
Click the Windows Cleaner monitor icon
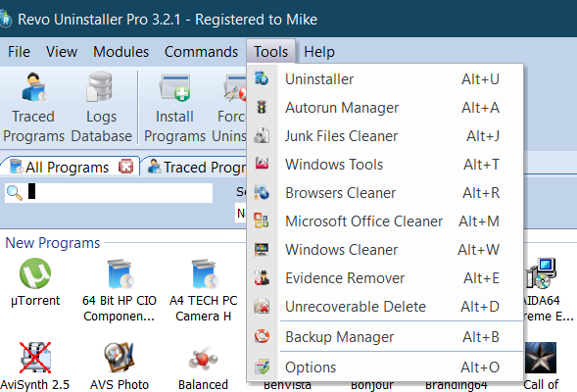262,249
